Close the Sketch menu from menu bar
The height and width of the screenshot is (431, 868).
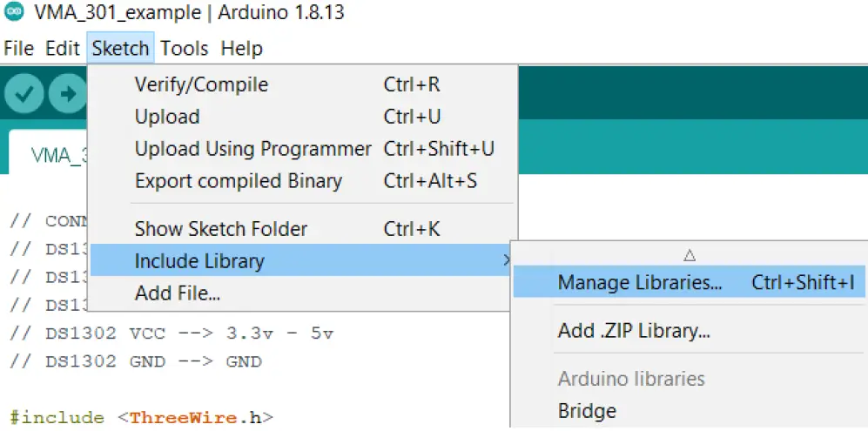tap(120, 48)
